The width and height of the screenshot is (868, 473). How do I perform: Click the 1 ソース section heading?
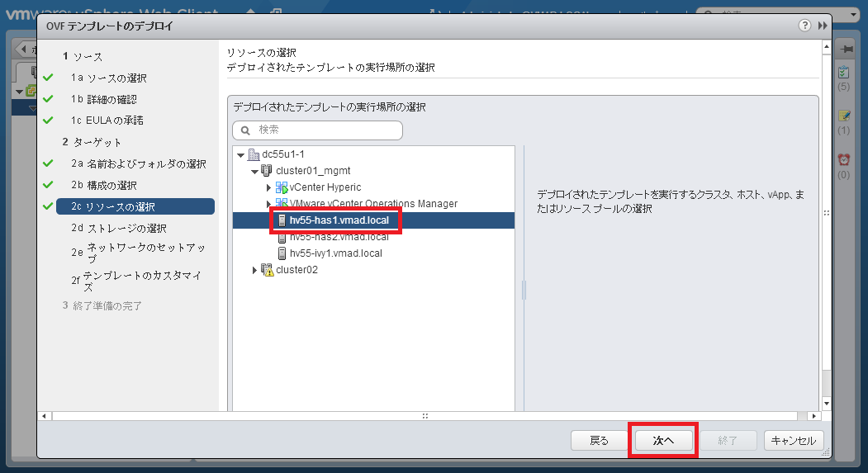pyautogui.click(x=83, y=56)
